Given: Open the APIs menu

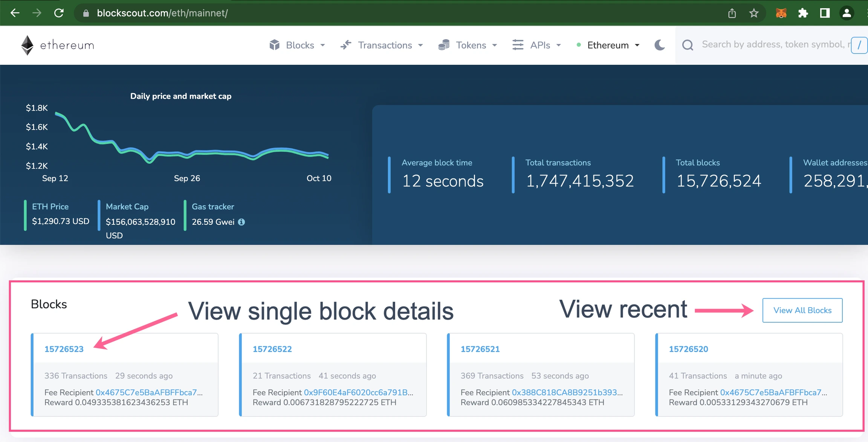Looking at the screenshot, I should (x=537, y=45).
